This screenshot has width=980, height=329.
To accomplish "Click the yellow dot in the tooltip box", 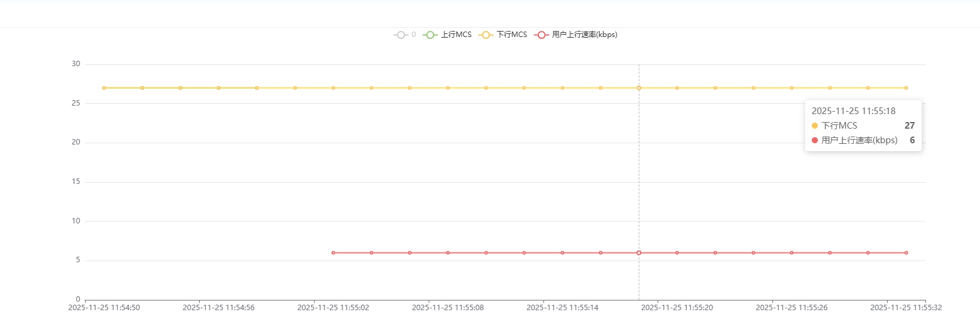I will pos(815,126).
